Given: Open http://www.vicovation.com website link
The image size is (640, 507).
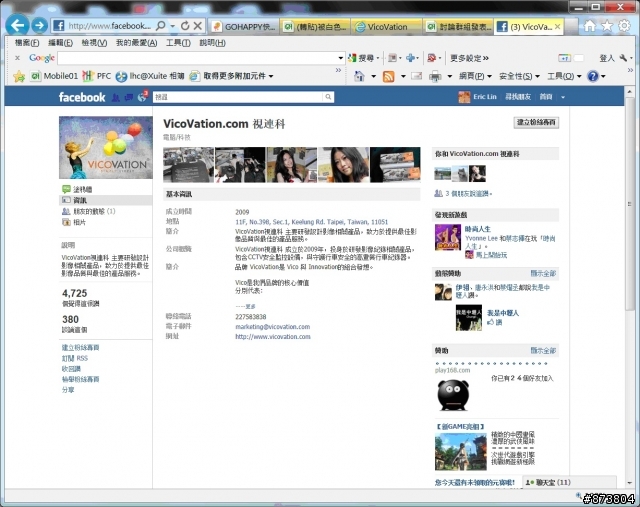Looking at the screenshot, I should pos(273,337).
